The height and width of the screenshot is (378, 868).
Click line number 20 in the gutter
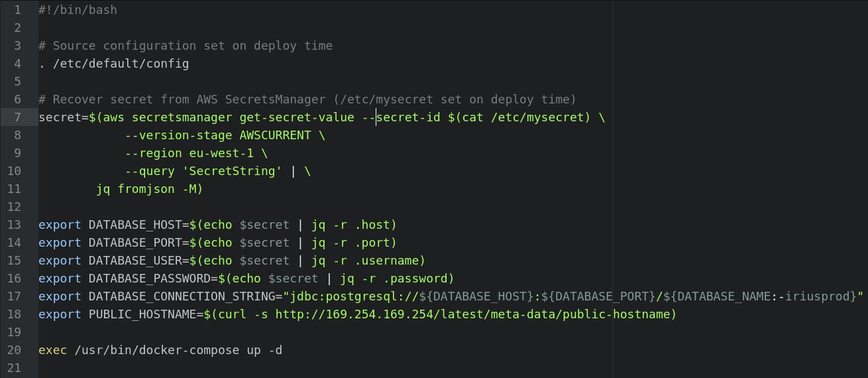click(14, 349)
